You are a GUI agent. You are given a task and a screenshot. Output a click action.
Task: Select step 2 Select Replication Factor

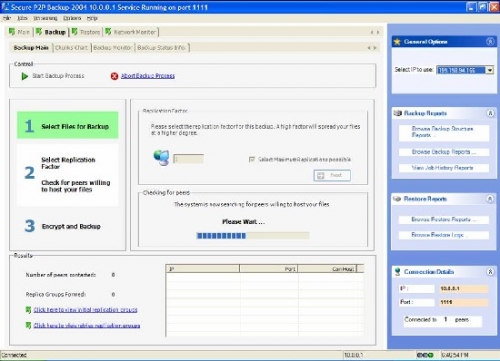click(x=68, y=174)
